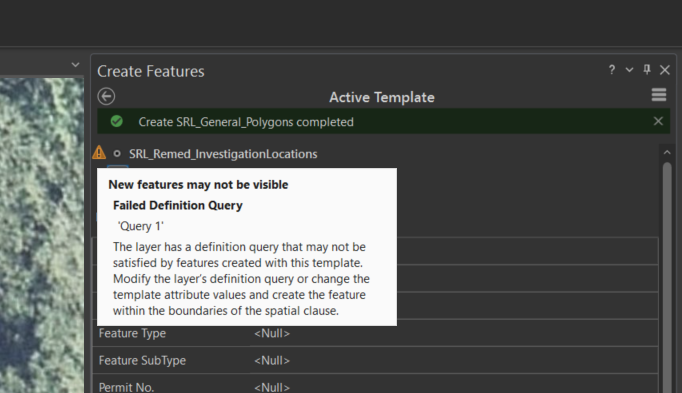Click the Feature Type label

(x=132, y=333)
